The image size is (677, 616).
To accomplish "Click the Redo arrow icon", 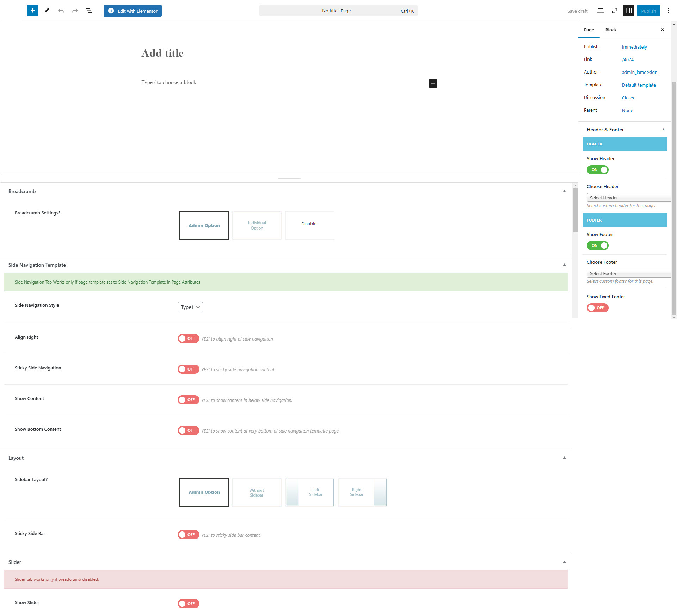I will [x=75, y=11].
